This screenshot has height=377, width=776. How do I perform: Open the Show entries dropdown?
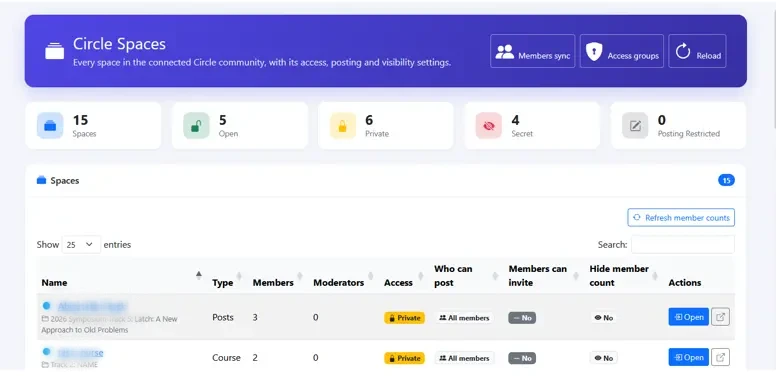(81, 244)
